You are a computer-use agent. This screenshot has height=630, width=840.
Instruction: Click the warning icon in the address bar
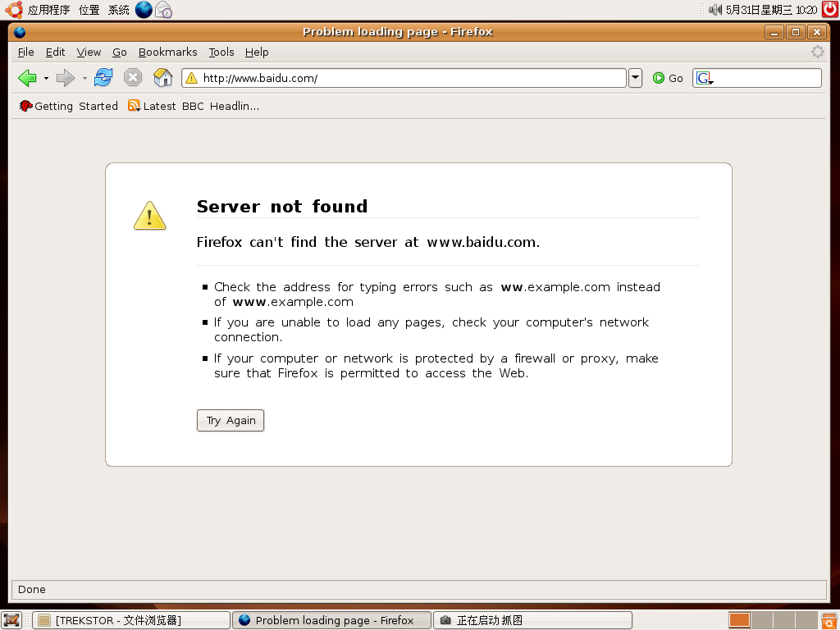click(x=191, y=78)
